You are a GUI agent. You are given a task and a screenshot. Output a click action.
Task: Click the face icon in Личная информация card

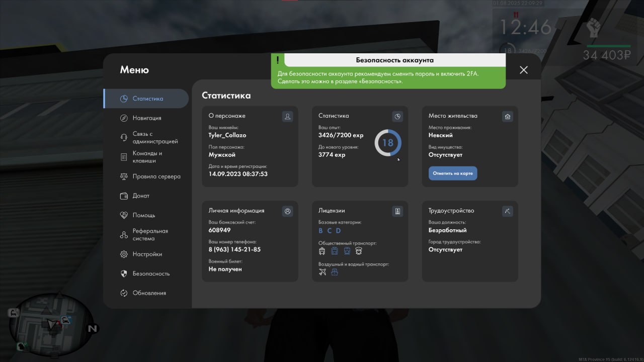(x=287, y=212)
